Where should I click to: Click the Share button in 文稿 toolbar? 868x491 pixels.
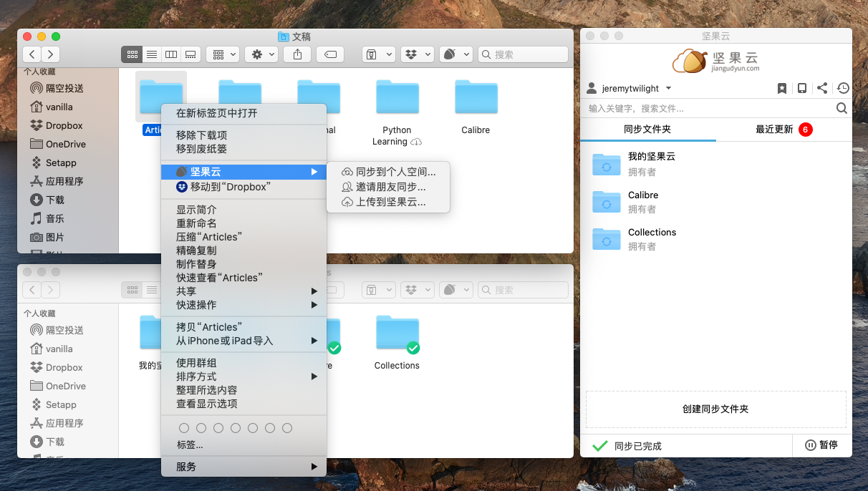pyautogui.click(x=297, y=54)
